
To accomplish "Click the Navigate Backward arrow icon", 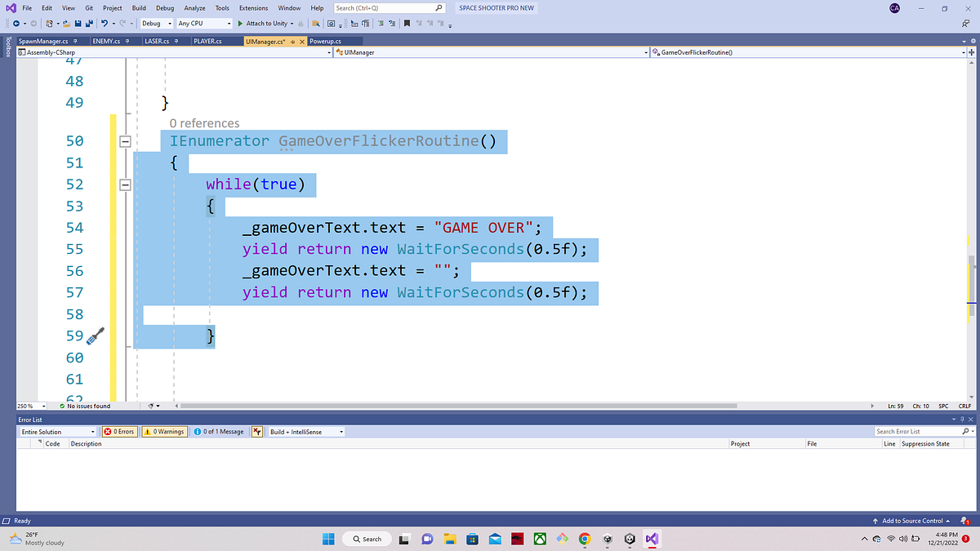I will [x=17, y=23].
